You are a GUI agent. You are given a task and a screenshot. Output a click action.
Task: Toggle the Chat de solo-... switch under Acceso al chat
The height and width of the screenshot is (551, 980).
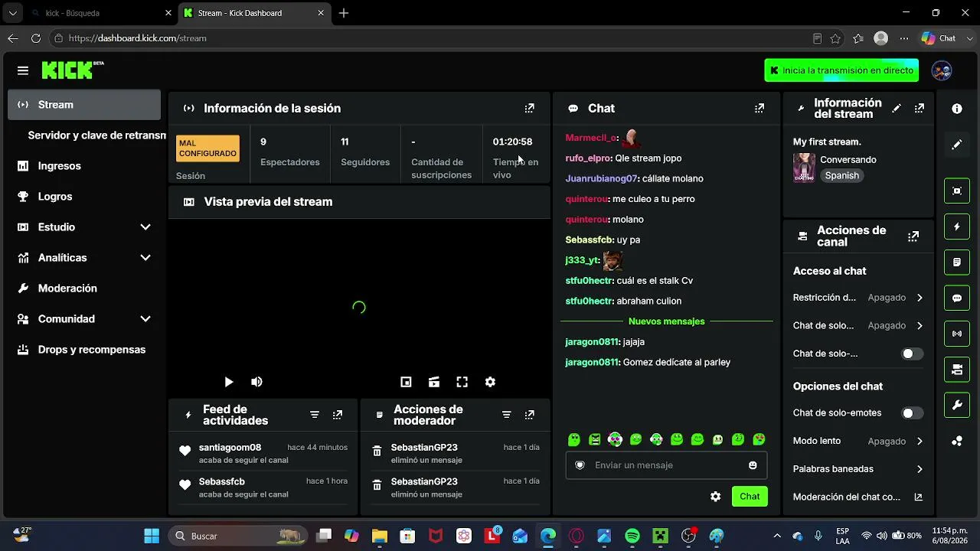click(912, 354)
